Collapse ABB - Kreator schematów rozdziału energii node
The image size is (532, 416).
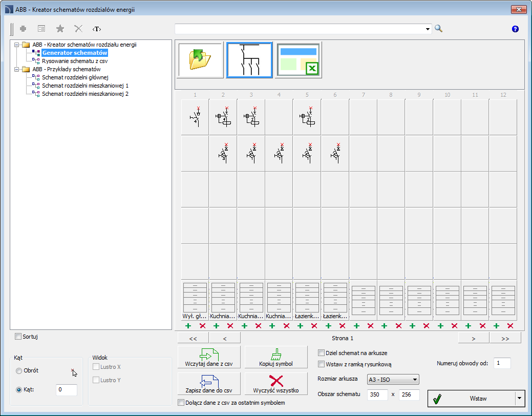16,45
